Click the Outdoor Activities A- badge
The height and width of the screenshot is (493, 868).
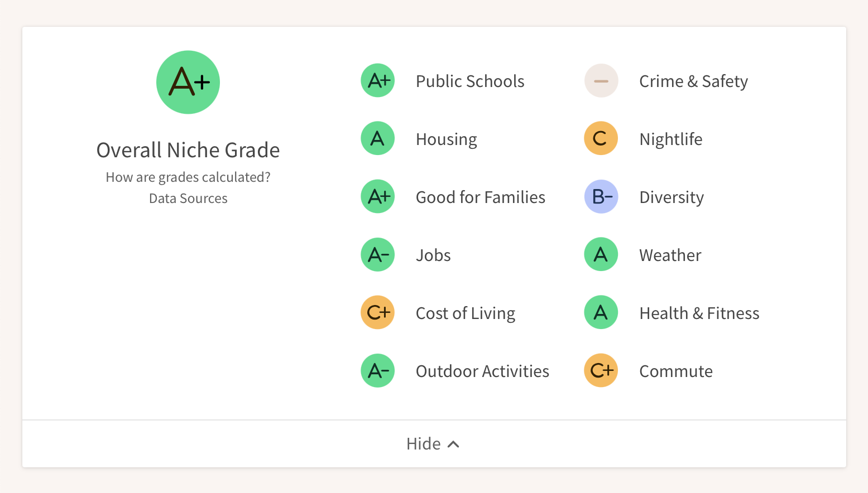[378, 370]
